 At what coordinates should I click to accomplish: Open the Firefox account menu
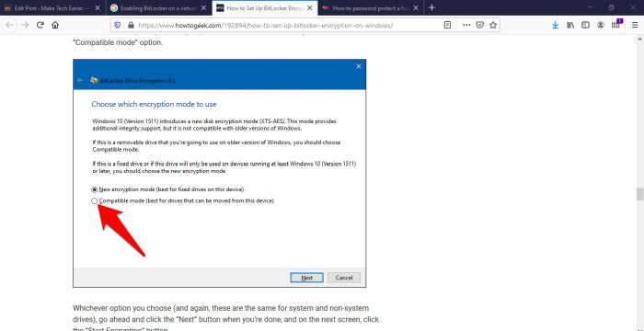point(601,25)
